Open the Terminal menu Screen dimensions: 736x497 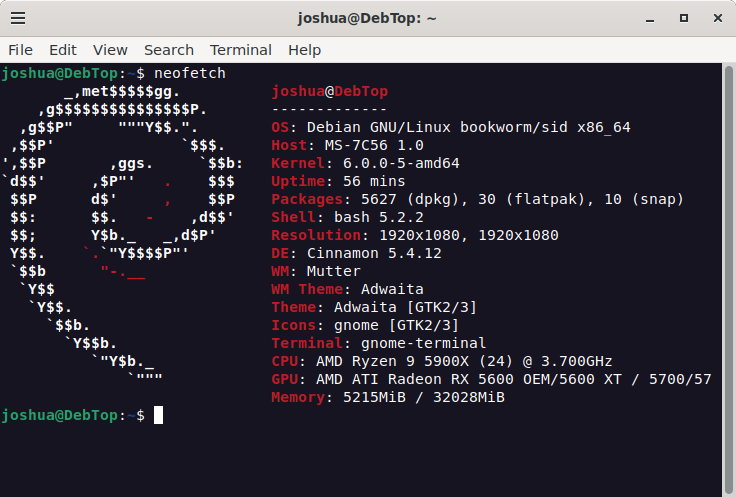[241, 50]
